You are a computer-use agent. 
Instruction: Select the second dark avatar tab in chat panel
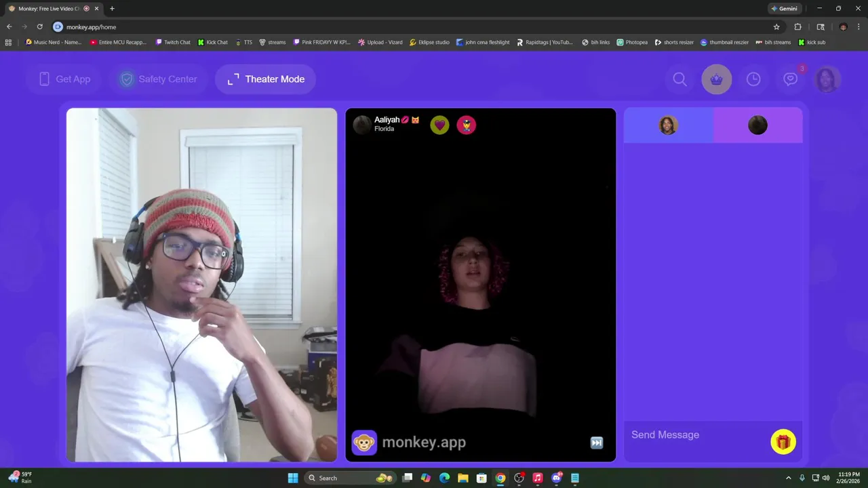pos(757,125)
